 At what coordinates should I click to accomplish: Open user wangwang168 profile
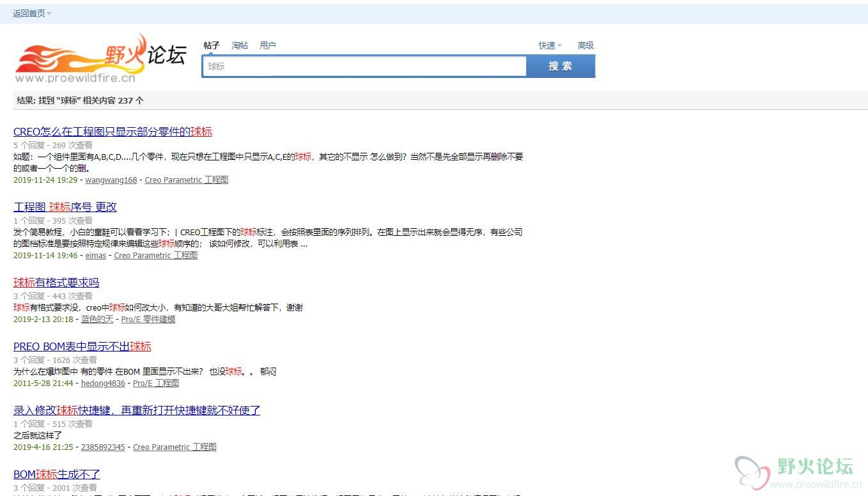pyautogui.click(x=111, y=180)
